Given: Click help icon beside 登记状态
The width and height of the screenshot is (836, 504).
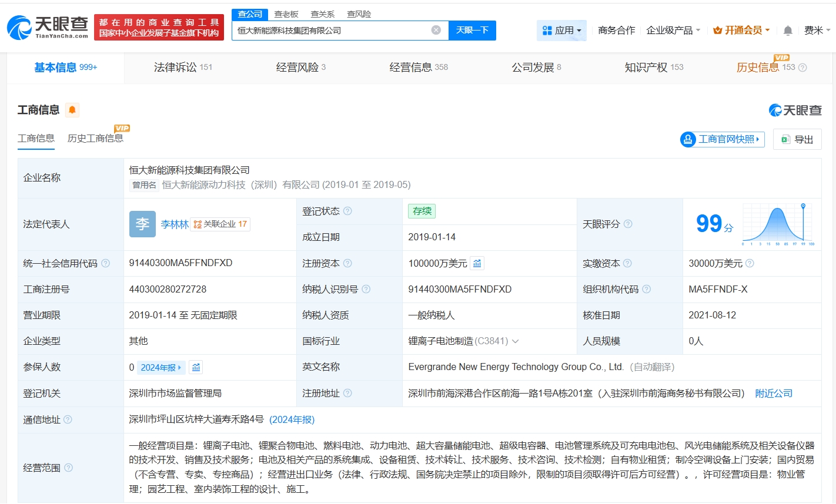Looking at the screenshot, I should click(x=347, y=211).
